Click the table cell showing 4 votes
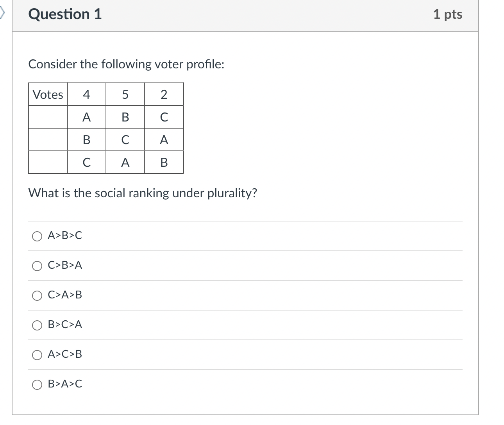Viewport: 504px width, 425px height. pos(86,94)
